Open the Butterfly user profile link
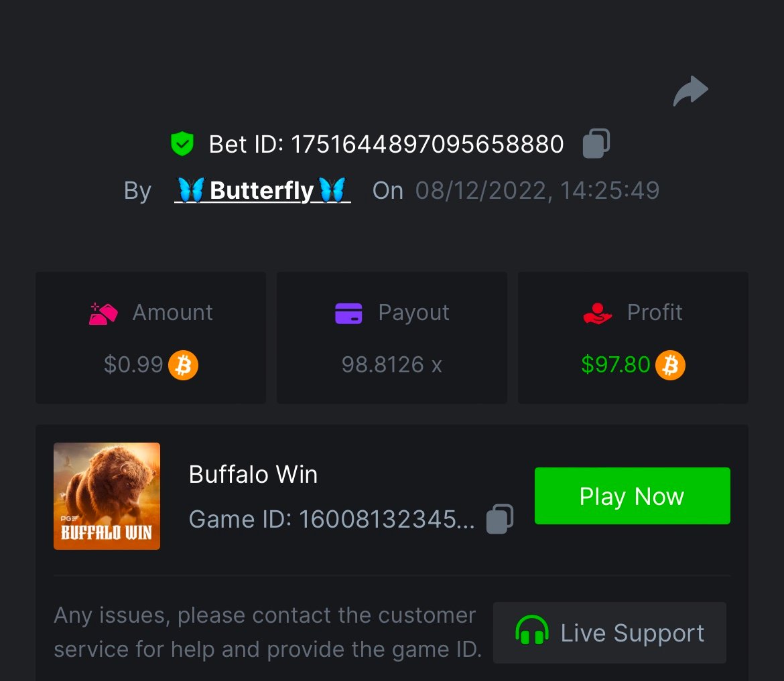This screenshot has height=681, width=784. point(263,190)
